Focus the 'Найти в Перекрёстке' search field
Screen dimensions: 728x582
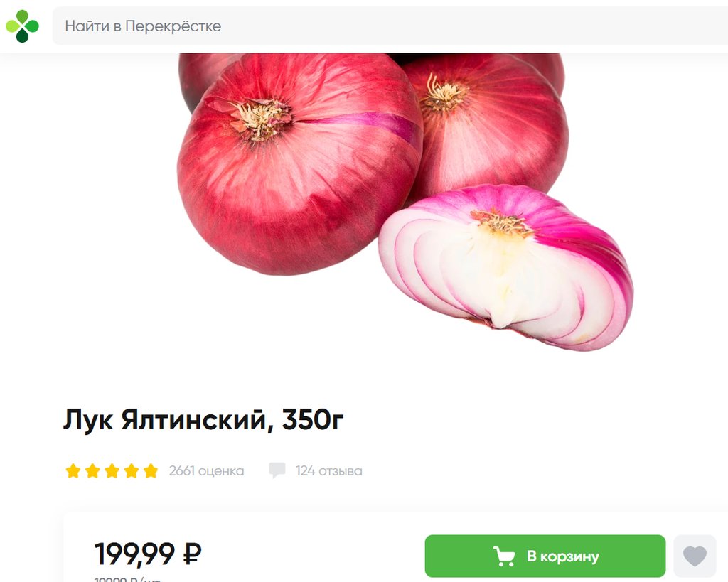point(390,26)
